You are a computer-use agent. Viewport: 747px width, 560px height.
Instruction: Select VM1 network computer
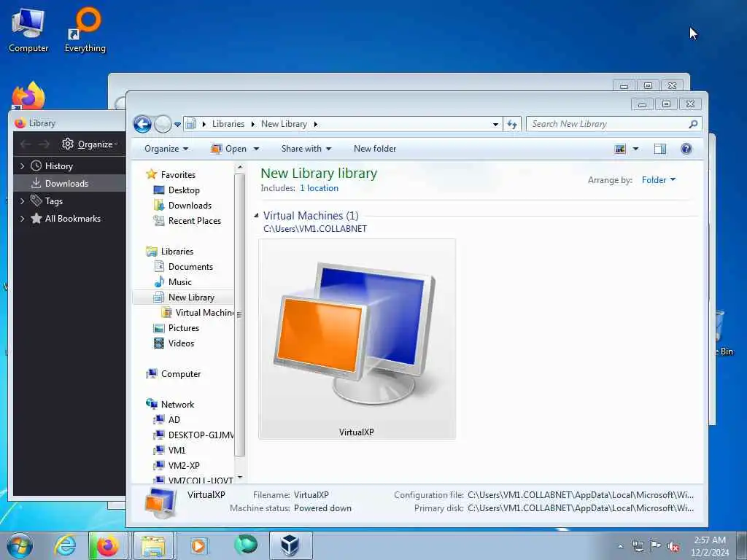pos(177,450)
